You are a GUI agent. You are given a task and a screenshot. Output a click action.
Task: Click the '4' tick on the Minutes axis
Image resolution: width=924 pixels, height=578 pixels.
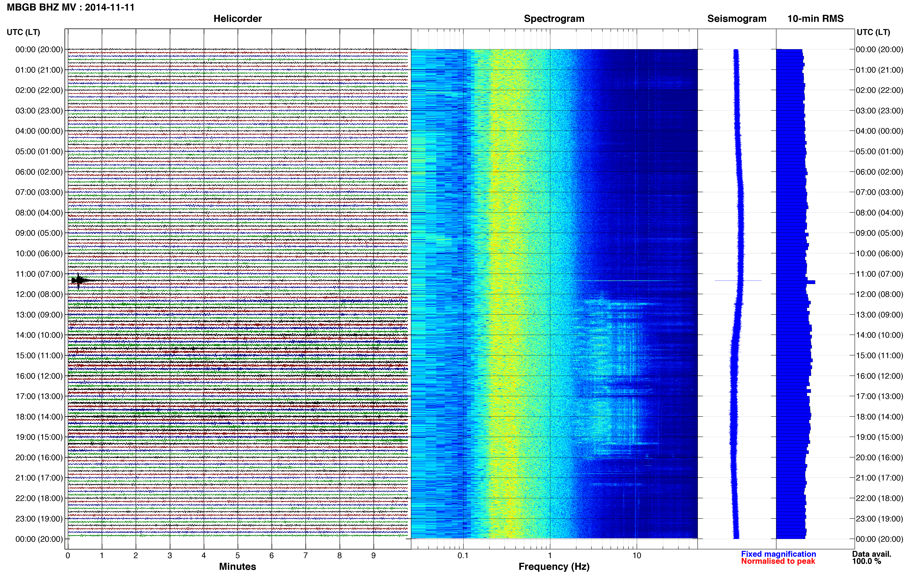[x=204, y=555]
